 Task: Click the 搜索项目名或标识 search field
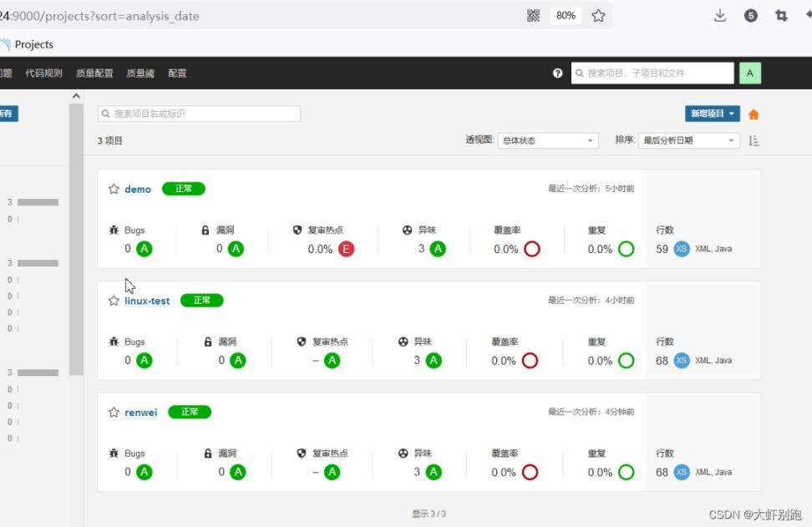click(x=199, y=114)
